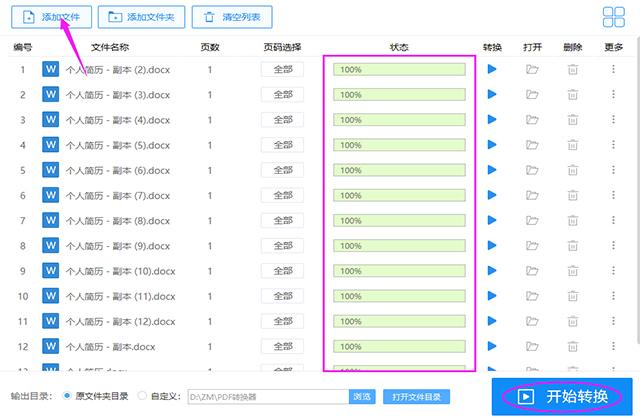Open the folder for 个人简历 - 副本 (3).docx
Viewport: 640px width, 420px height.
tap(532, 95)
